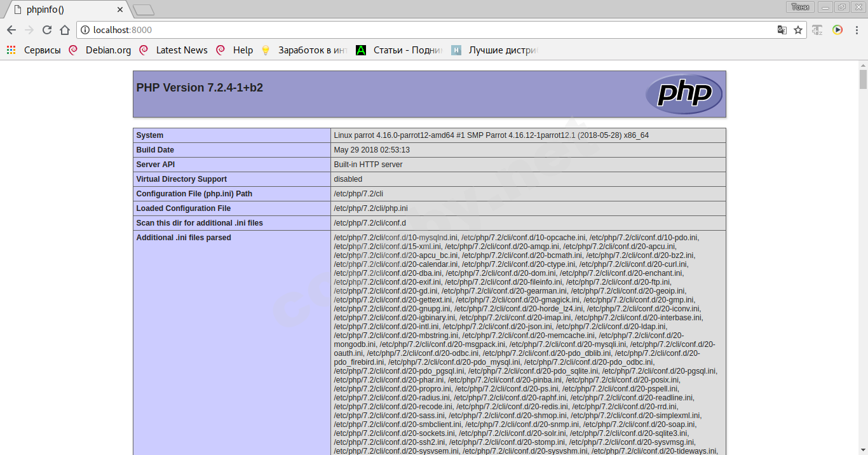The width and height of the screenshot is (868, 455).
Task: Click the Built-in HTTP server value
Action: click(x=368, y=165)
